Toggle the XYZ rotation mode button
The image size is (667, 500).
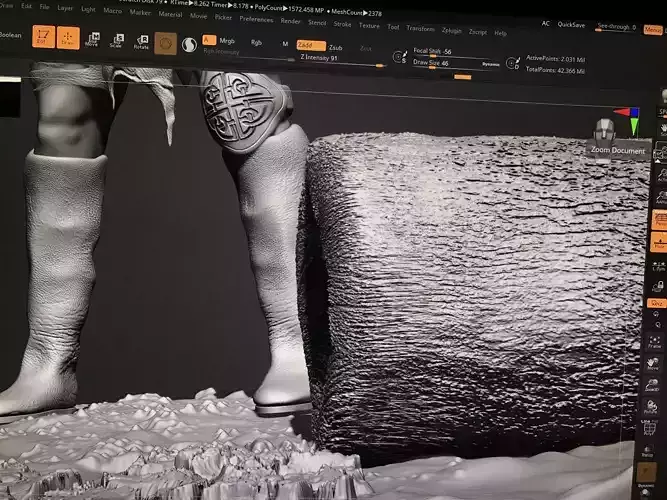point(657,303)
